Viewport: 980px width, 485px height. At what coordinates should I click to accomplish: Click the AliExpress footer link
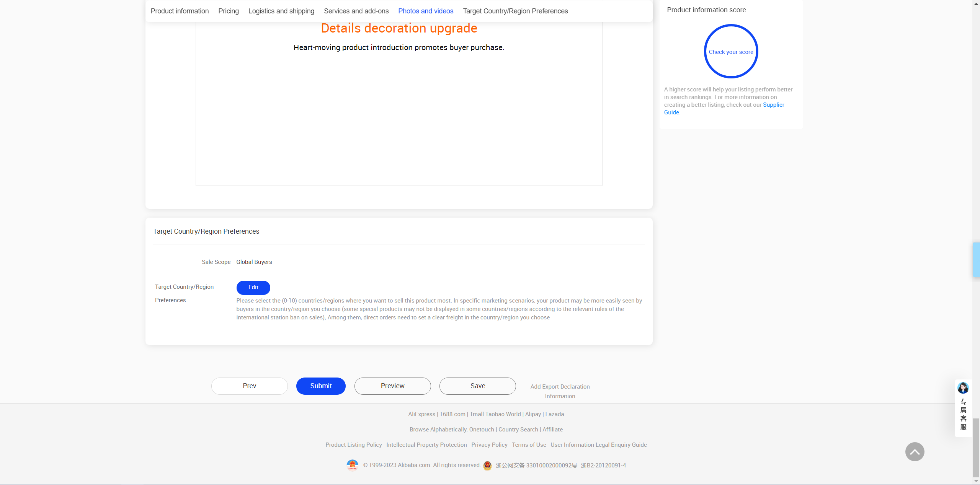[421, 414]
